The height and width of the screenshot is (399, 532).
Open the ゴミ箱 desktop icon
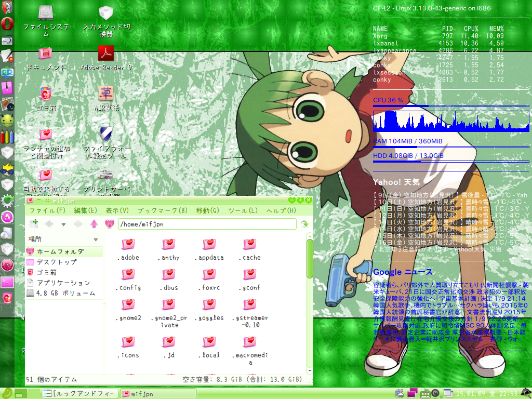tap(46, 99)
